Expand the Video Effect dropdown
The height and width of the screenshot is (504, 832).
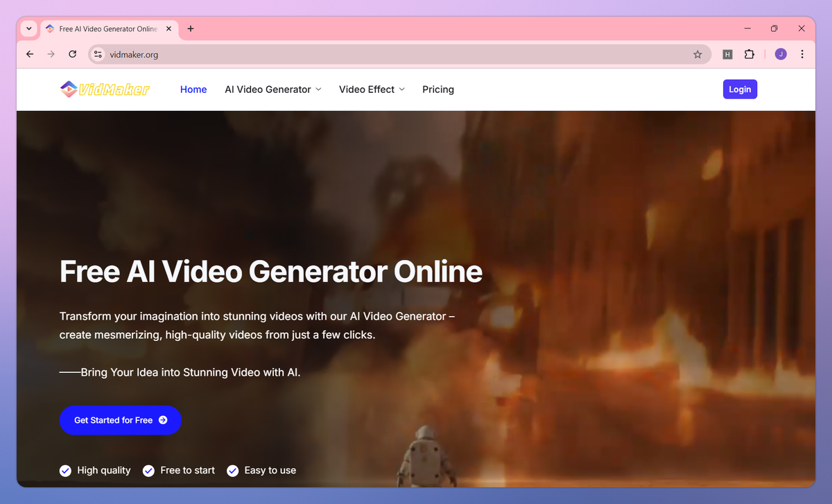pos(372,89)
